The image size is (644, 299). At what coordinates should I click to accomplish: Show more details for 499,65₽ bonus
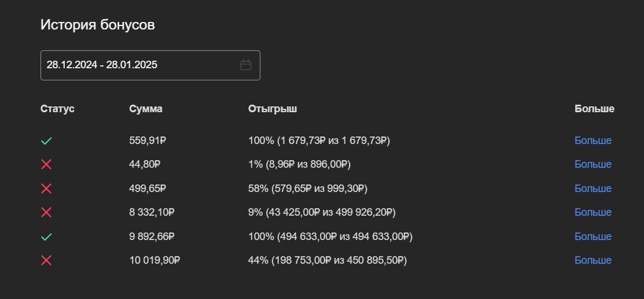[593, 189]
